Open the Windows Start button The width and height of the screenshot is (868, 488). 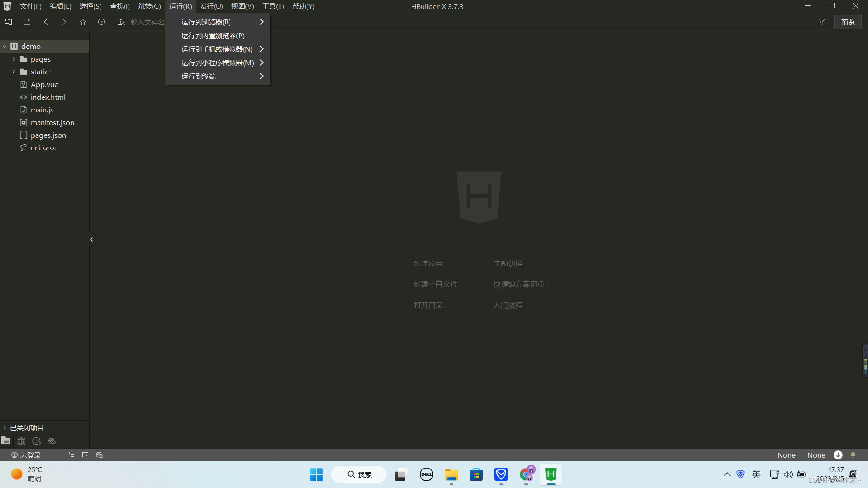click(316, 474)
